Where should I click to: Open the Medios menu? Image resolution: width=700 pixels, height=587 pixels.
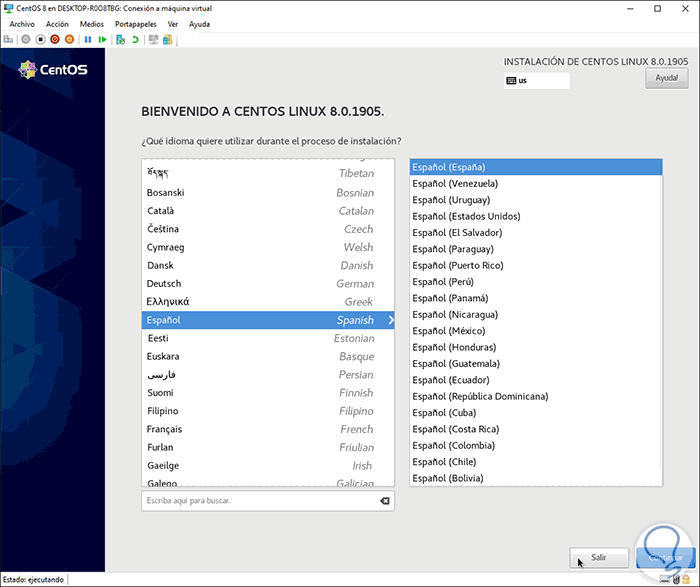92,24
